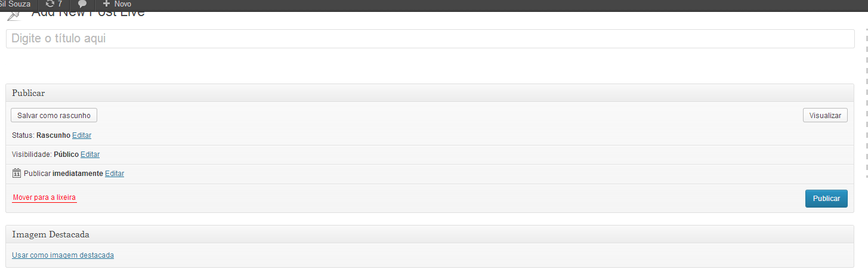Edit the Visibilidade Público setting
This screenshot has height=275, width=868.
click(x=90, y=155)
